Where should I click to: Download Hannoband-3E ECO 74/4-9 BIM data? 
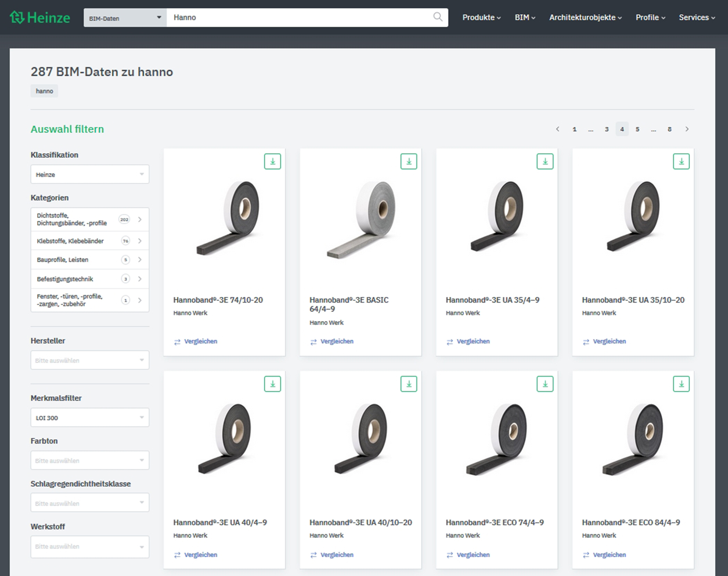pos(545,384)
